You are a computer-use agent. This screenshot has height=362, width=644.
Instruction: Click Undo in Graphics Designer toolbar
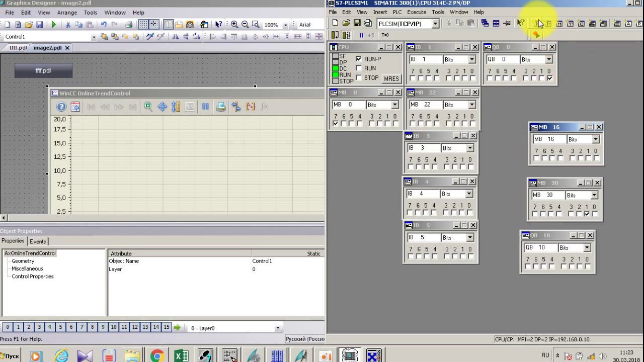pos(104,24)
